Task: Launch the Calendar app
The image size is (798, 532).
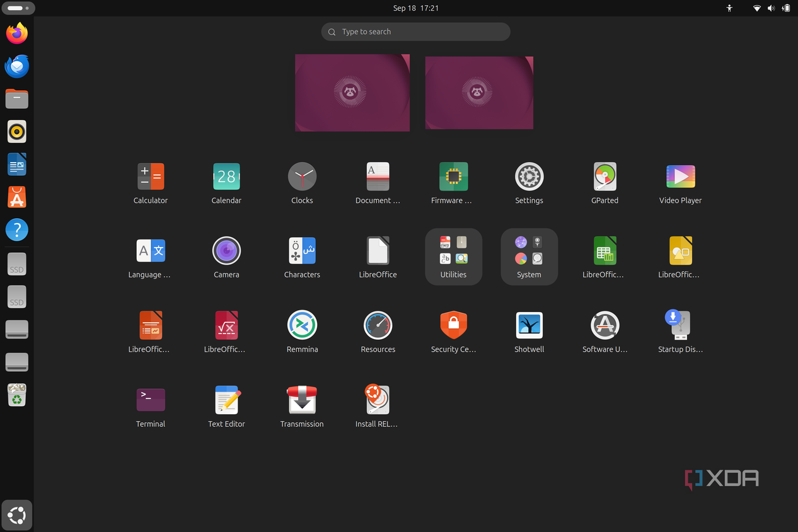Action: point(226,176)
